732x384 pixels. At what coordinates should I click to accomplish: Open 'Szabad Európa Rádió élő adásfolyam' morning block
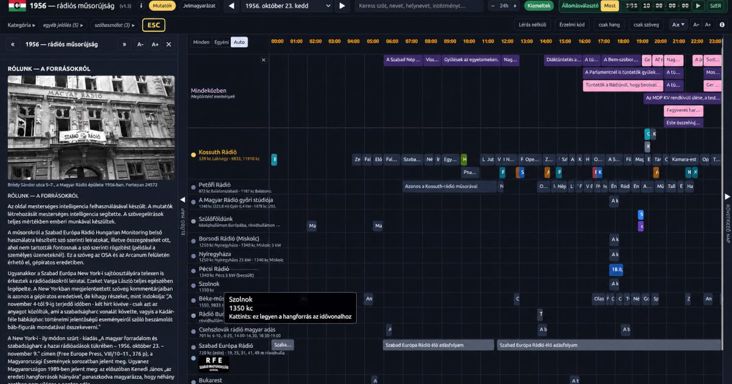tap(438, 345)
